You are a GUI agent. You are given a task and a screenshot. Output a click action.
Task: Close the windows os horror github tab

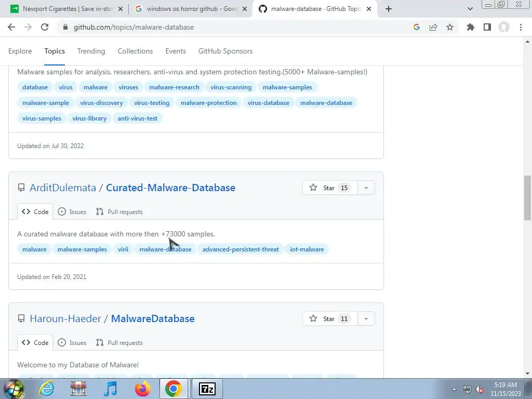[x=245, y=9]
